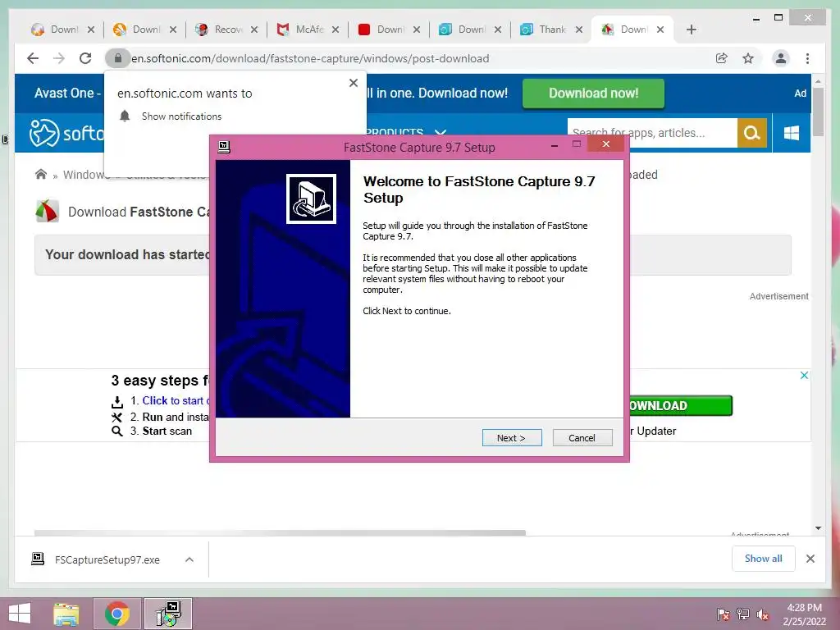
Task: Close the active FastStone download tab
Action: pos(660,30)
